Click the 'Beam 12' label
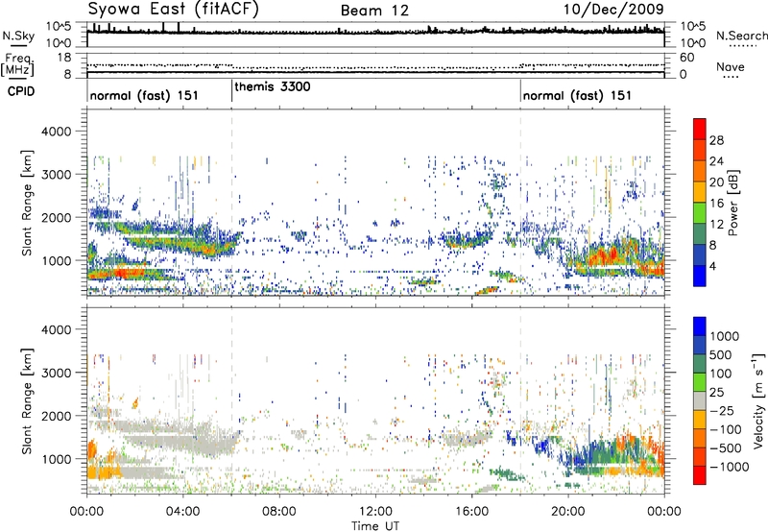The width and height of the screenshot is (768, 532). pyautogui.click(x=374, y=11)
